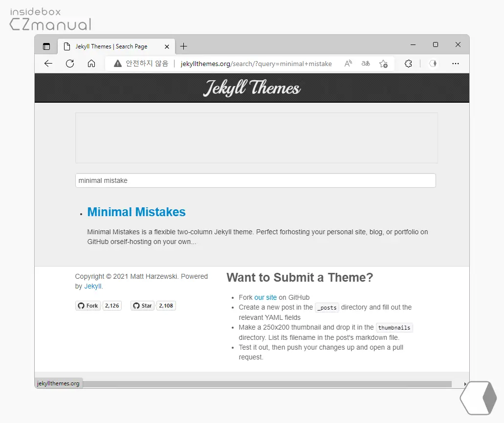This screenshot has width=504, height=423.
Task: Reload the page with the refresh icon
Action: click(x=70, y=63)
